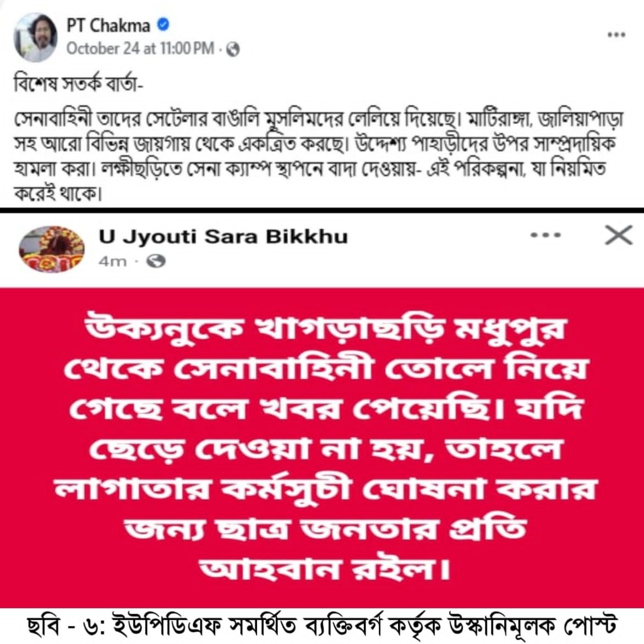Click the last line করেই থাকে। of the first post
644x644 pixels.
click(57, 193)
